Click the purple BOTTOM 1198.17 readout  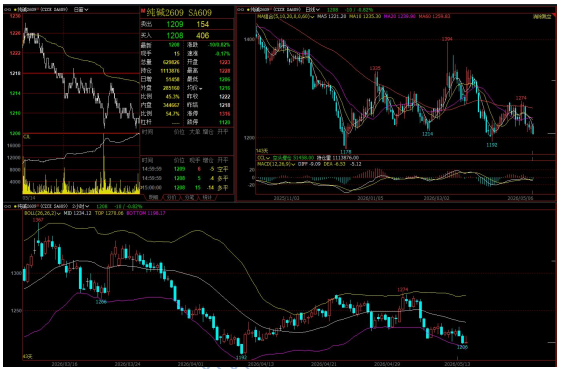[146, 213]
